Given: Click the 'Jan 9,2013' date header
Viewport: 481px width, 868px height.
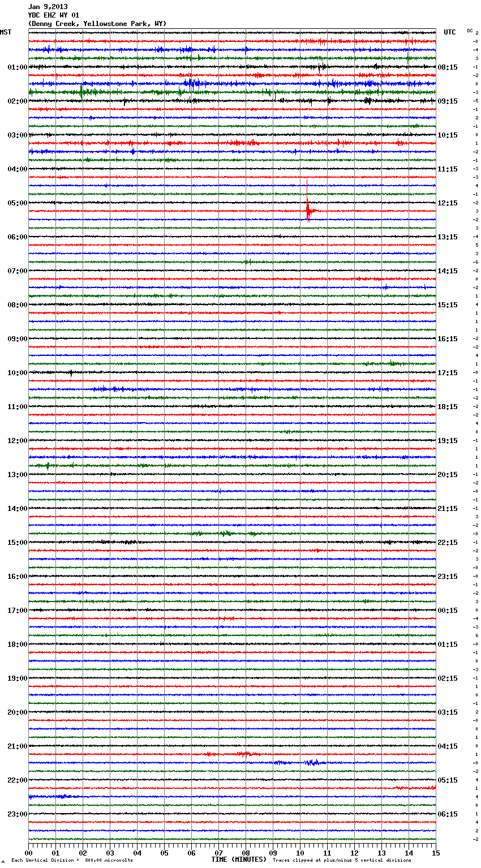Looking at the screenshot, I should 48,7.
